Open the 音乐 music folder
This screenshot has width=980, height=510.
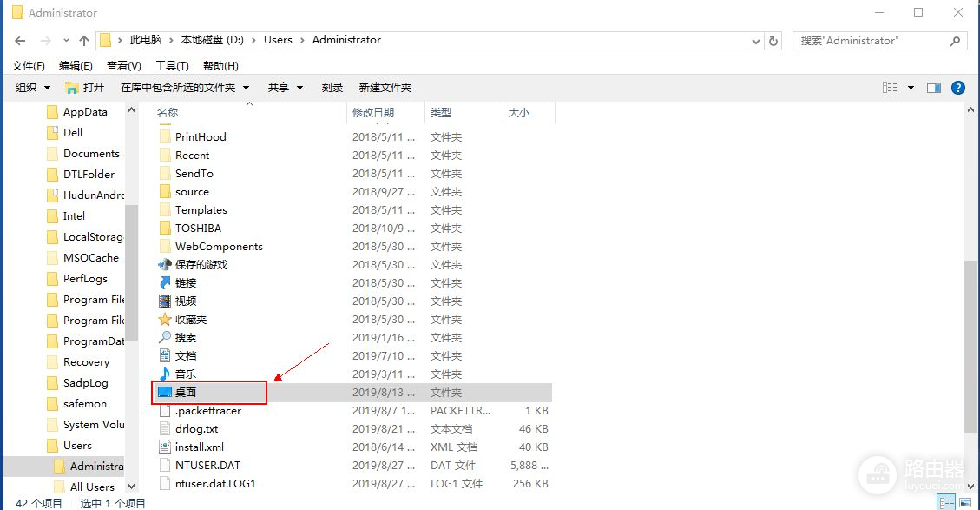click(186, 374)
